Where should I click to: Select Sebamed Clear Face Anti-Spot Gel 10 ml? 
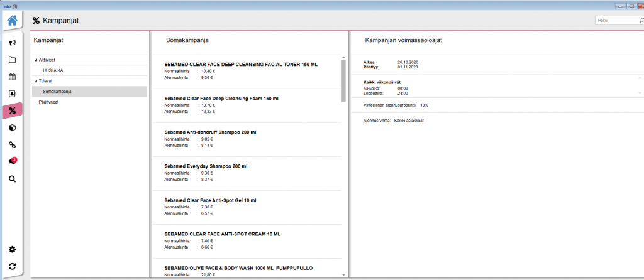(x=210, y=200)
